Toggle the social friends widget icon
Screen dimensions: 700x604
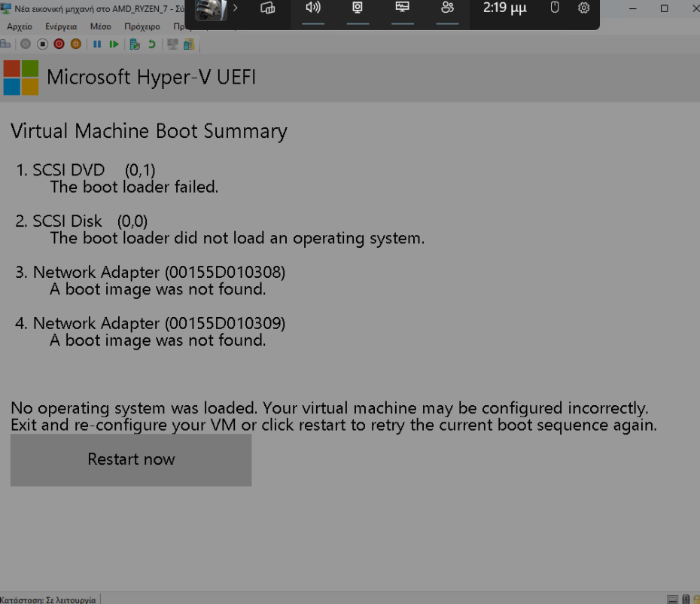pyautogui.click(x=447, y=8)
